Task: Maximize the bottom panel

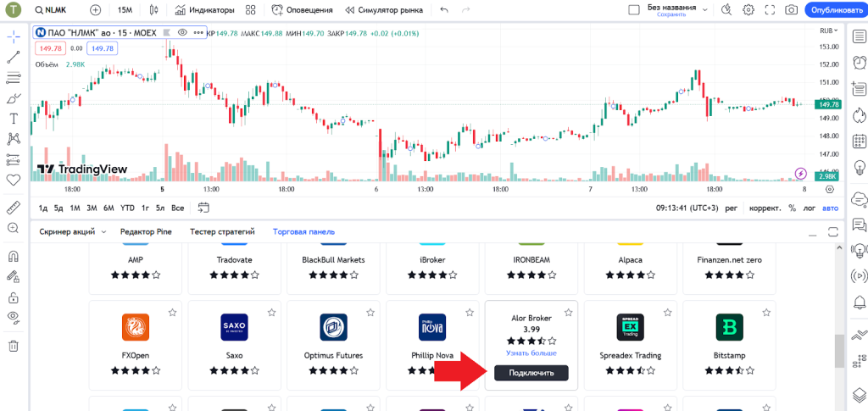Action: [832, 231]
